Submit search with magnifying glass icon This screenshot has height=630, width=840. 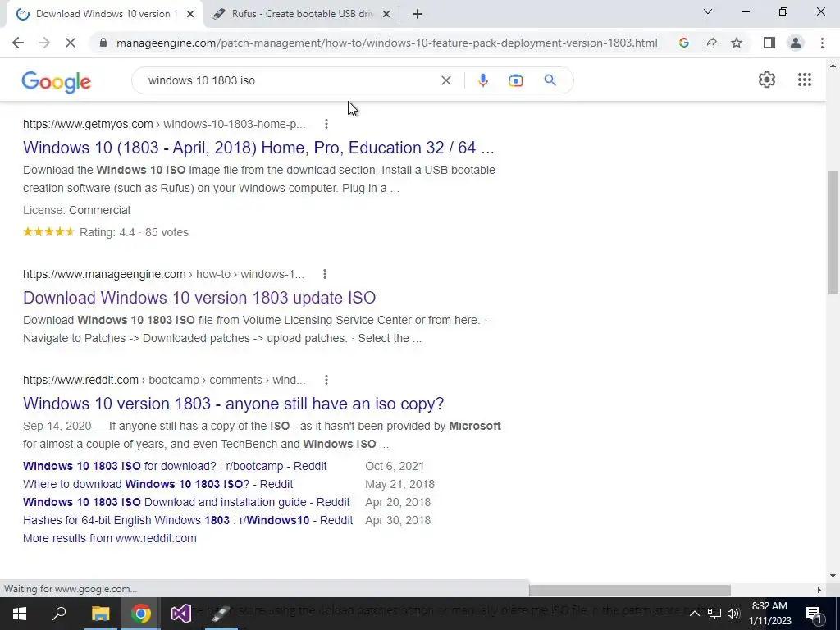[550, 80]
